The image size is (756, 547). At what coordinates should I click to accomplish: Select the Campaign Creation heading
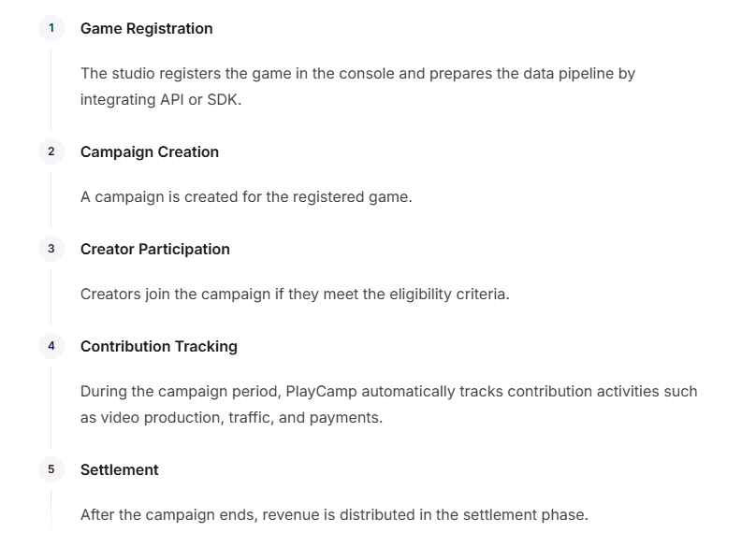(x=150, y=151)
